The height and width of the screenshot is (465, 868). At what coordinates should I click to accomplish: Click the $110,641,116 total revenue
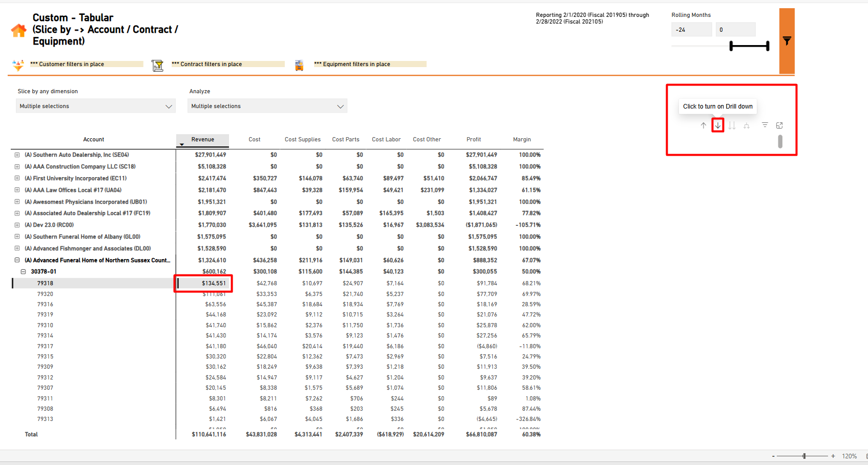tap(209, 434)
